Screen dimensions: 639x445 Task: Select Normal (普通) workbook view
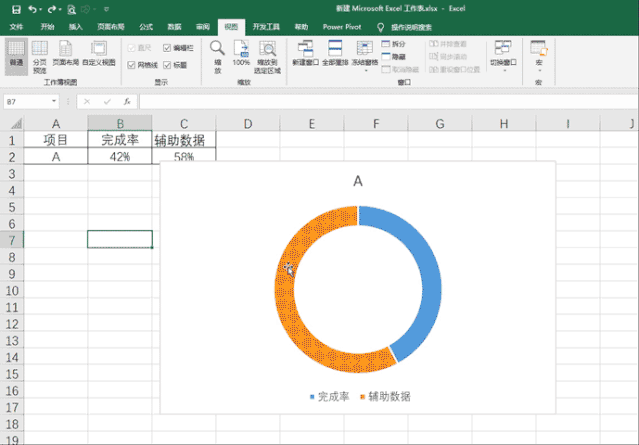(16, 57)
